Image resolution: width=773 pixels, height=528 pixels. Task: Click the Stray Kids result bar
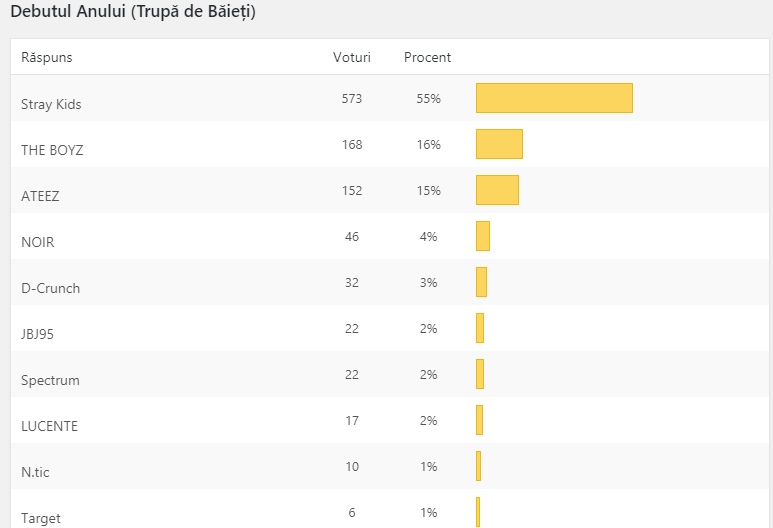point(554,98)
